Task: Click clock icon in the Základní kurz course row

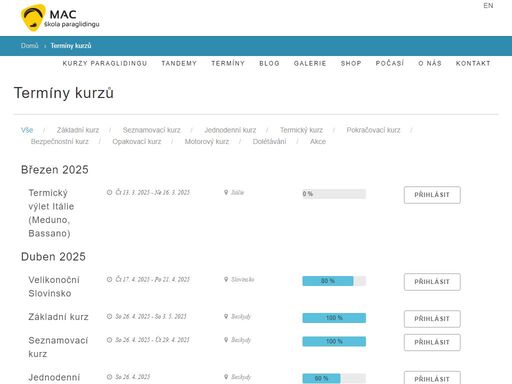Action: click(109, 316)
